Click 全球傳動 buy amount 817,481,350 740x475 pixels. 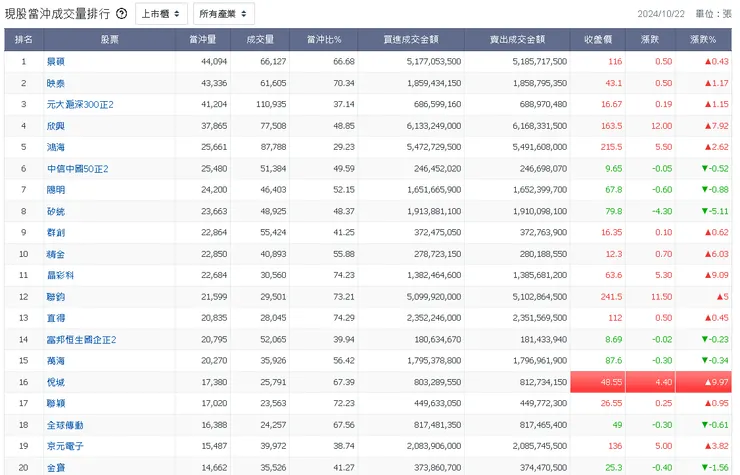[x=437, y=425]
